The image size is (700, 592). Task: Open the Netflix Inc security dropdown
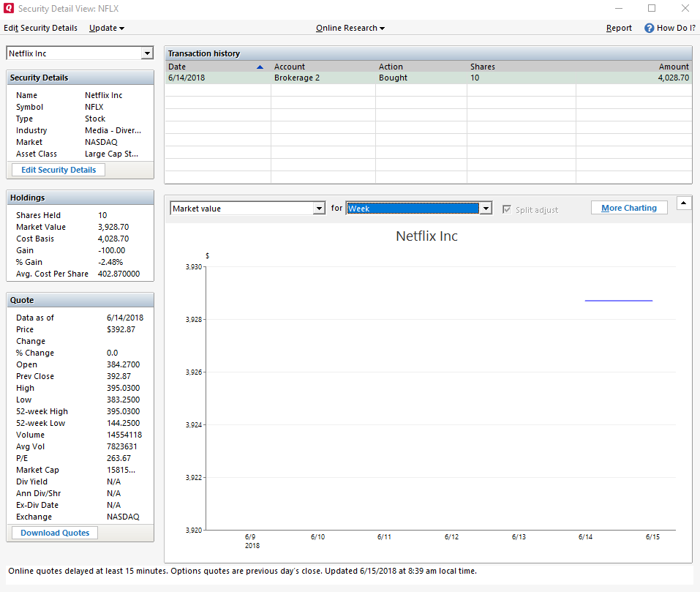click(x=147, y=53)
